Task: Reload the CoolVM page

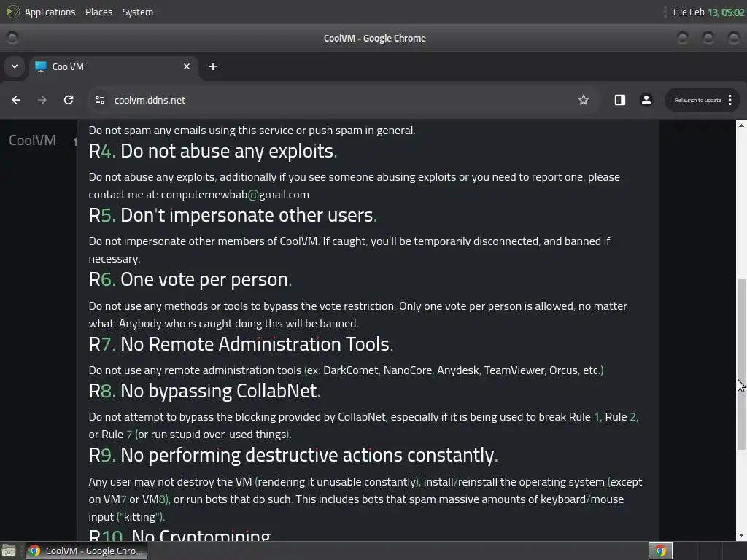Action: tap(69, 100)
